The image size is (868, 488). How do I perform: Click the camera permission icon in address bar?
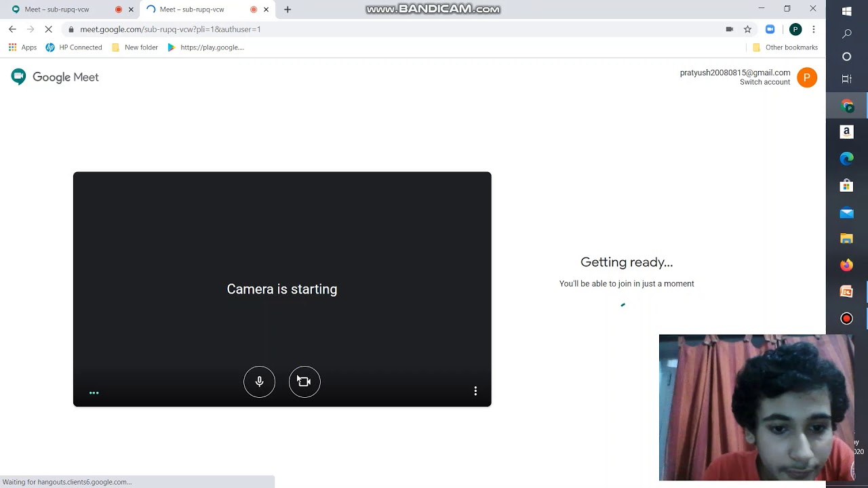[x=730, y=29]
